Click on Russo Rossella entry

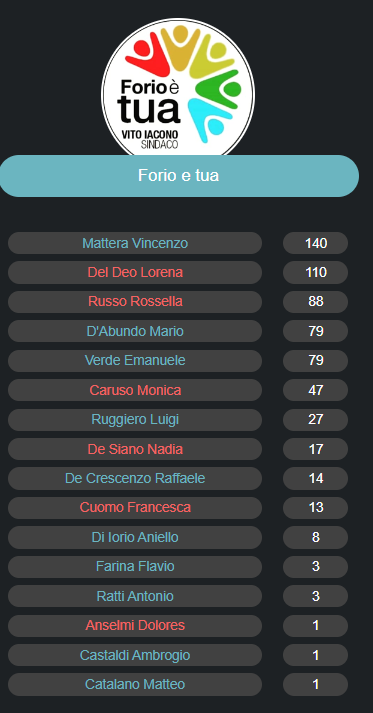point(135,302)
